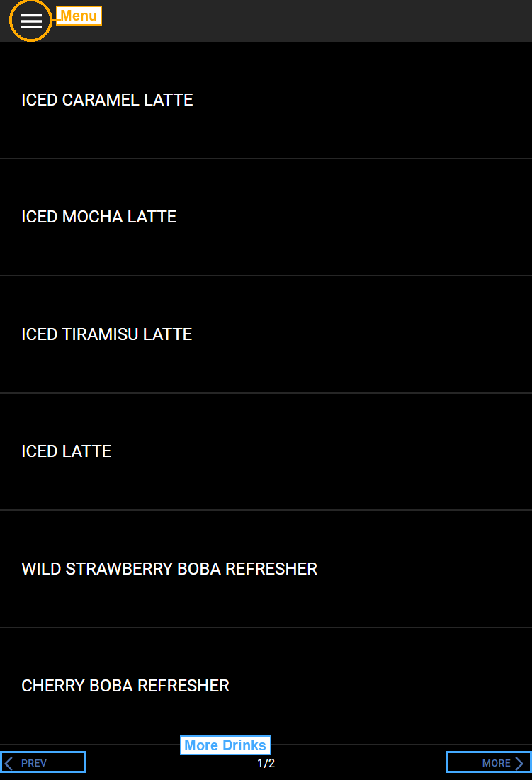The width and height of the screenshot is (532, 780).
Task: Select WILD STRAWBERRY BOBA REFRESHER
Action: [169, 568]
